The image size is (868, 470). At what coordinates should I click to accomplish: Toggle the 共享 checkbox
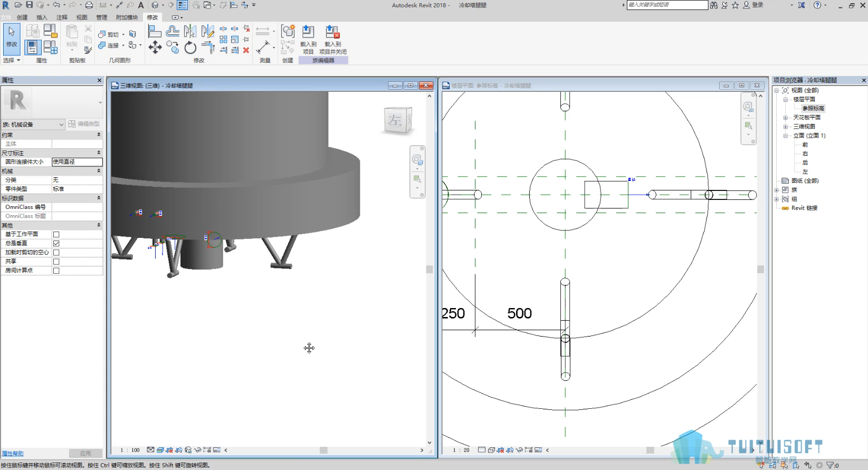point(56,262)
